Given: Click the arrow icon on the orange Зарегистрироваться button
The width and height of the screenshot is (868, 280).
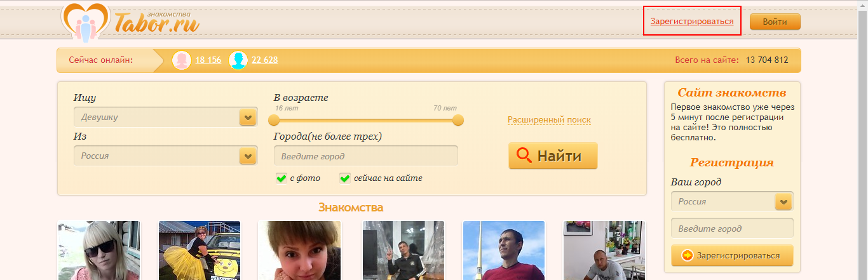Looking at the screenshot, I should 687,255.
